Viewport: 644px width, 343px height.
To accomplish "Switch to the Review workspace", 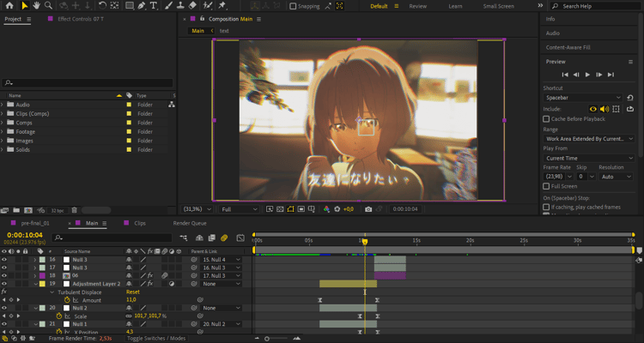I will [x=417, y=6].
